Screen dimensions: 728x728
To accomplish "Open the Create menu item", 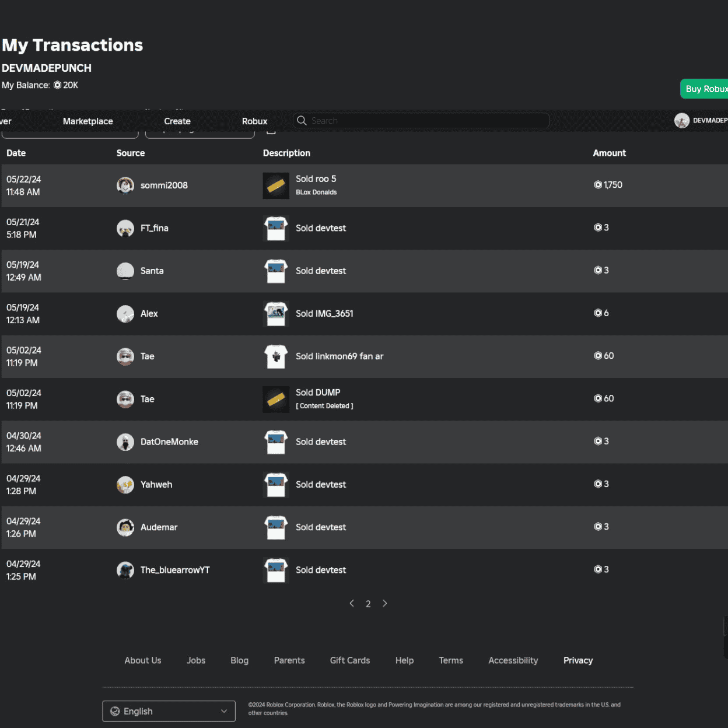I will pyautogui.click(x=177, y=121).
